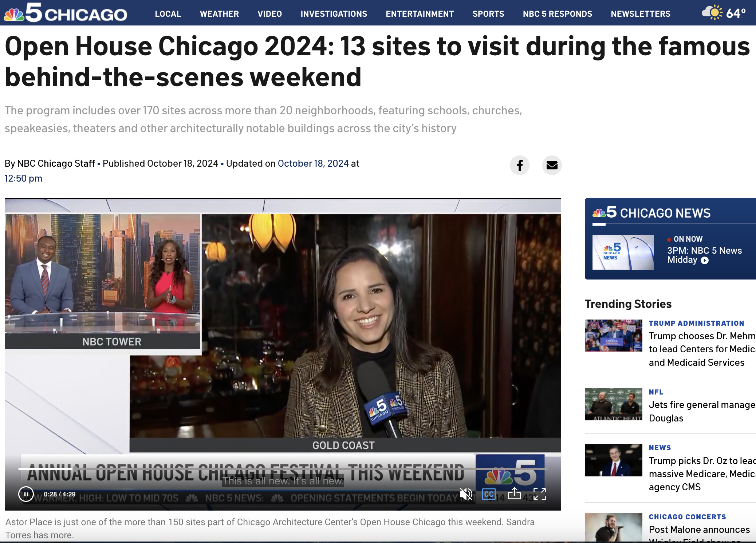Click the video progress bar
This screenshot has width=756, height=543.
pyautogui.click(x=283, y=469)
